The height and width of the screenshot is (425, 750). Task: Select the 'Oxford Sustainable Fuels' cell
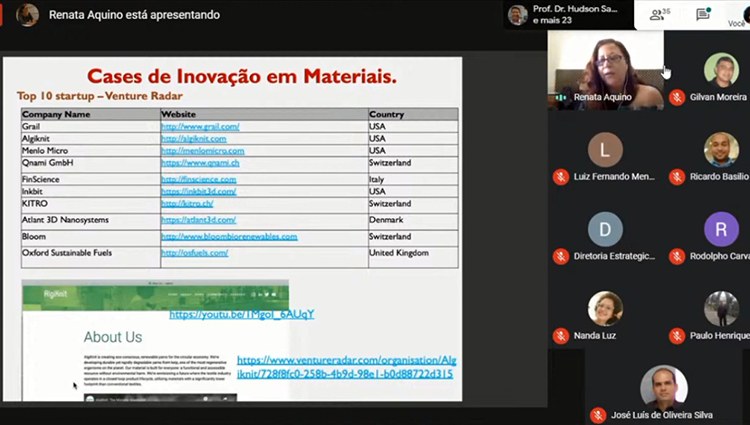click(91, 257)
